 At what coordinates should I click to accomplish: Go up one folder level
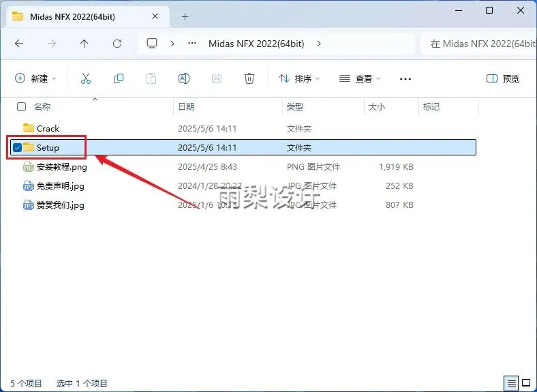tap(85, 44)
